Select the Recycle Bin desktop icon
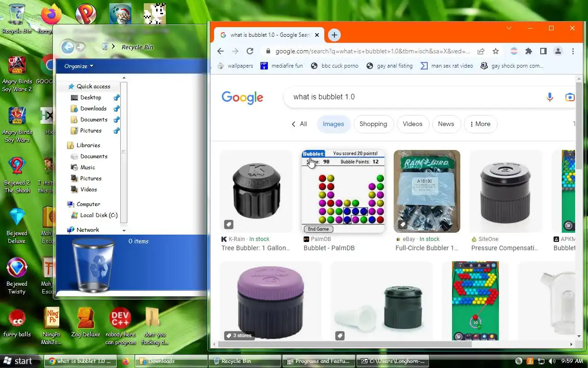 tap(17, 19)
